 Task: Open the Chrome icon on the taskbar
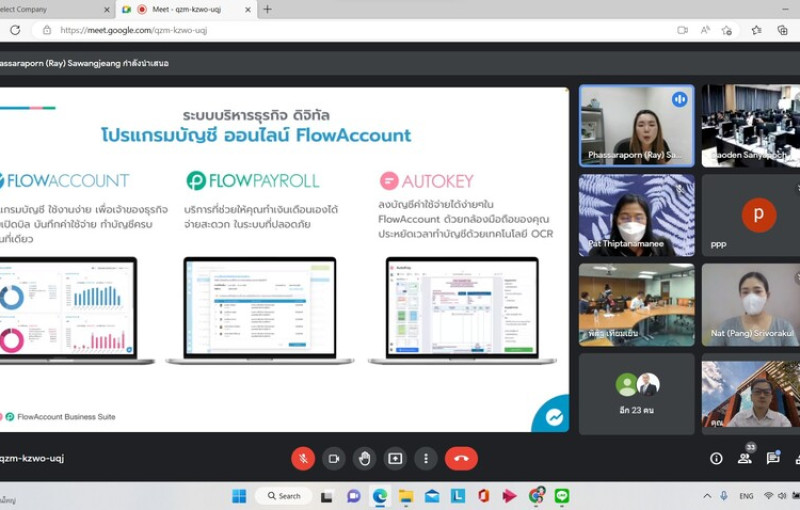click(x=536, y=495)
